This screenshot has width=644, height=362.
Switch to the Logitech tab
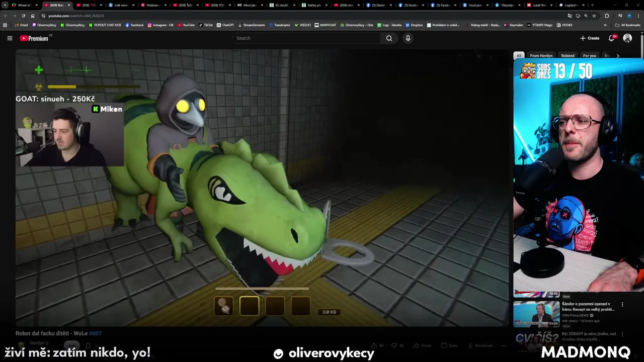(x=571, y=5)
